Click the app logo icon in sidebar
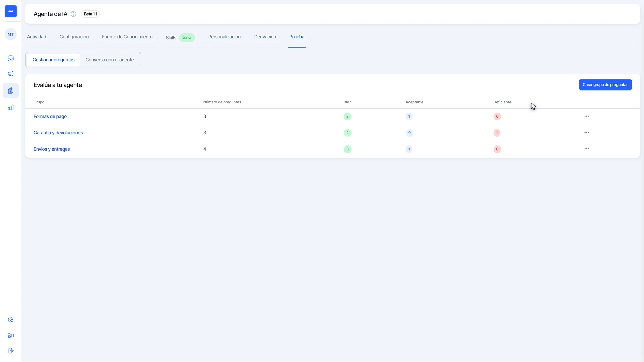 point(11,11)
